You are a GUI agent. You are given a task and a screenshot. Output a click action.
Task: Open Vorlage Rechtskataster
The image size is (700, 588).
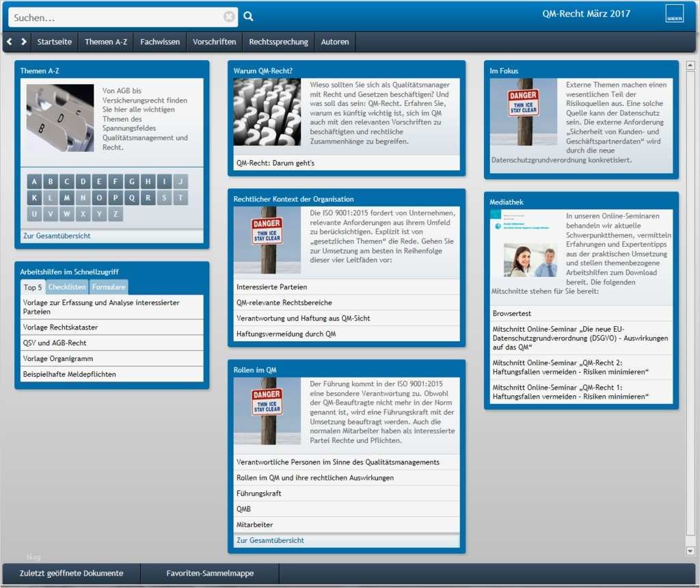(x=111, y=328)
